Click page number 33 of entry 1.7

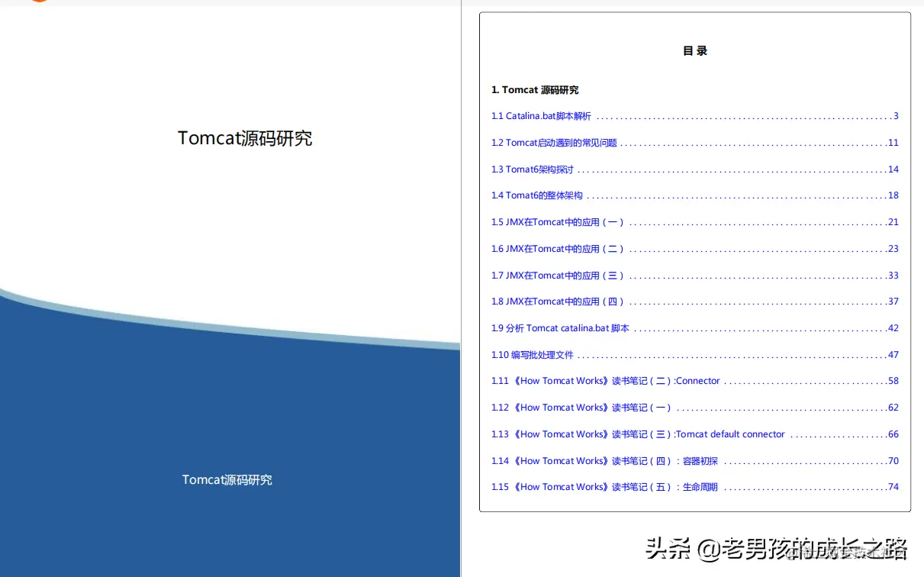tap(893, 276)
